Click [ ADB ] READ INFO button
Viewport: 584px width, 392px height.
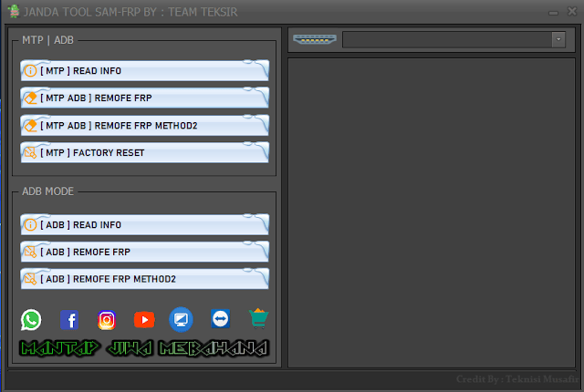pos(145,224)
